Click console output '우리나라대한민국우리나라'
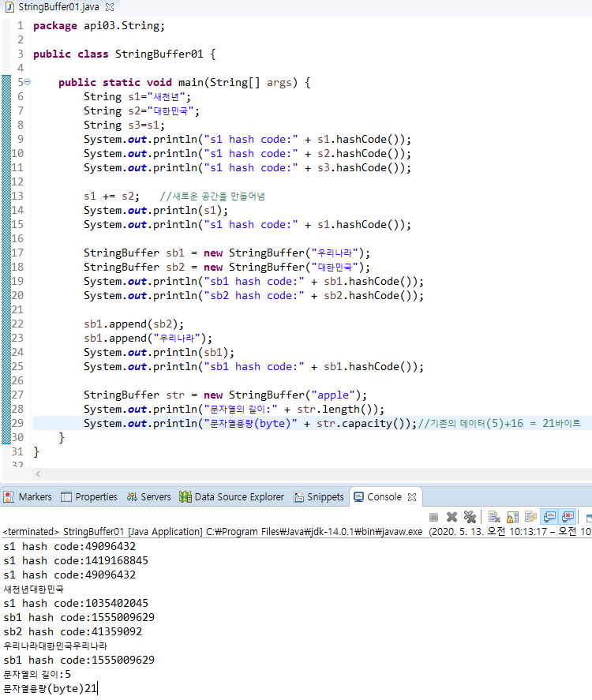 click(x=55, y=646)
